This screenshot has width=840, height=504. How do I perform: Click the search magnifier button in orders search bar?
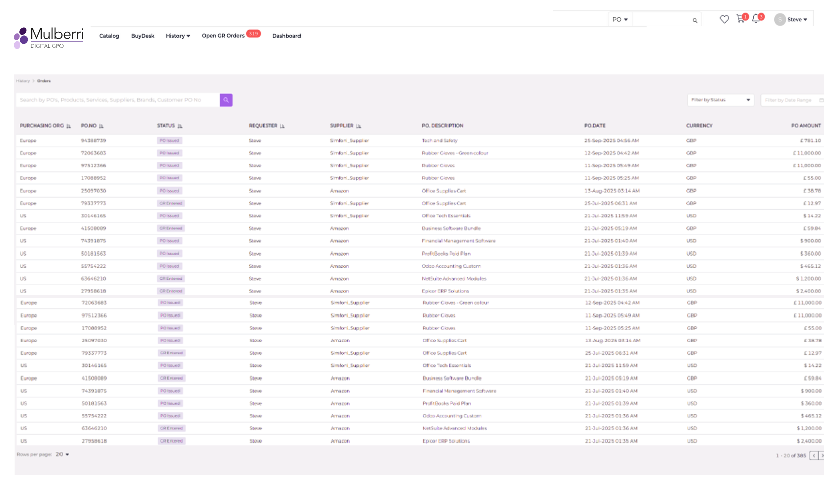point(226,100)
